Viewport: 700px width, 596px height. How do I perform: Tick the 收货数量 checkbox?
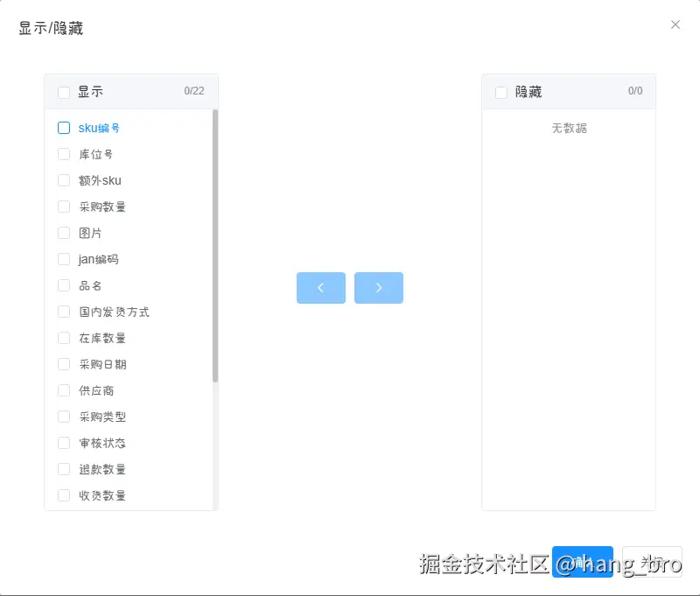(64, 495)
